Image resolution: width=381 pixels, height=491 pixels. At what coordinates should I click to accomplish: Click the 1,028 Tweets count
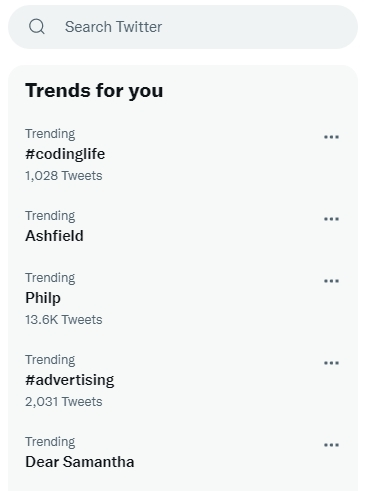tap(64, 176)
